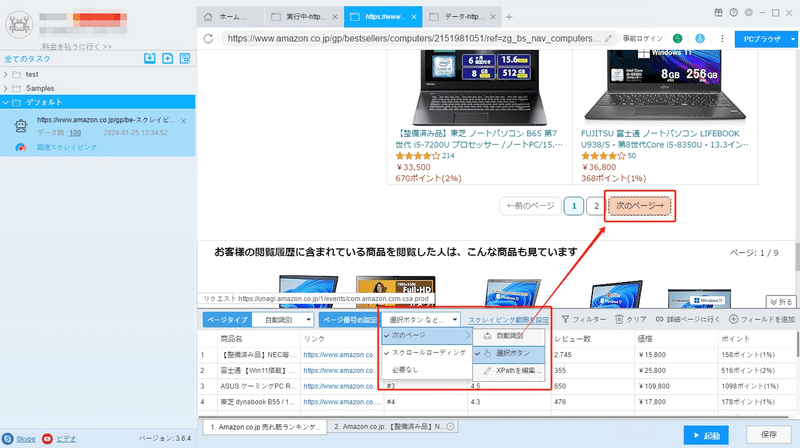The height and width of the screenshot is (448, 800).
Task: Close the active https://www tab
Action: [414, 17]
